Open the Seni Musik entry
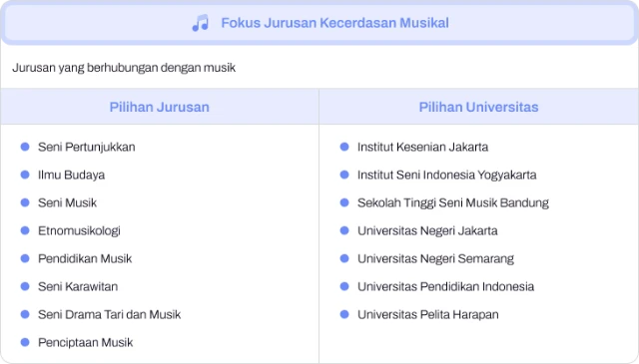 click(x=67, y=202)
